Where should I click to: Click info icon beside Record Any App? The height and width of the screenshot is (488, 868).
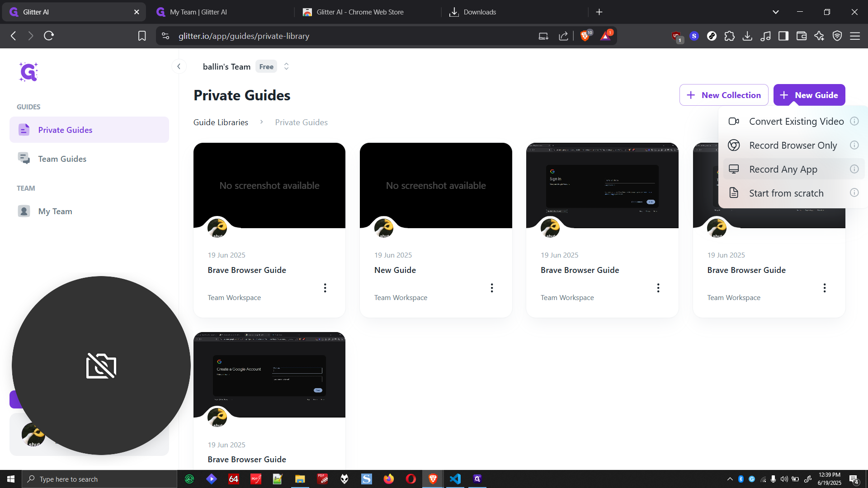[854, 169]
